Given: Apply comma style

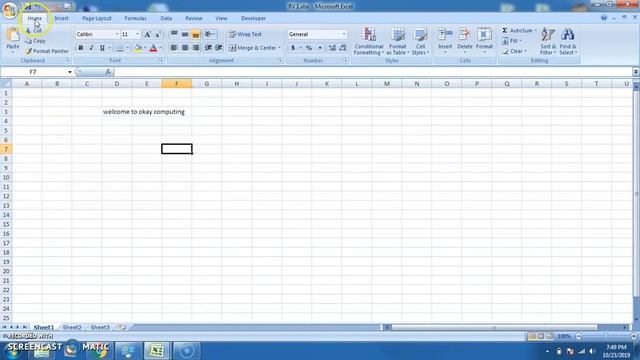Looking at the screenshot, I should point(320,48).
